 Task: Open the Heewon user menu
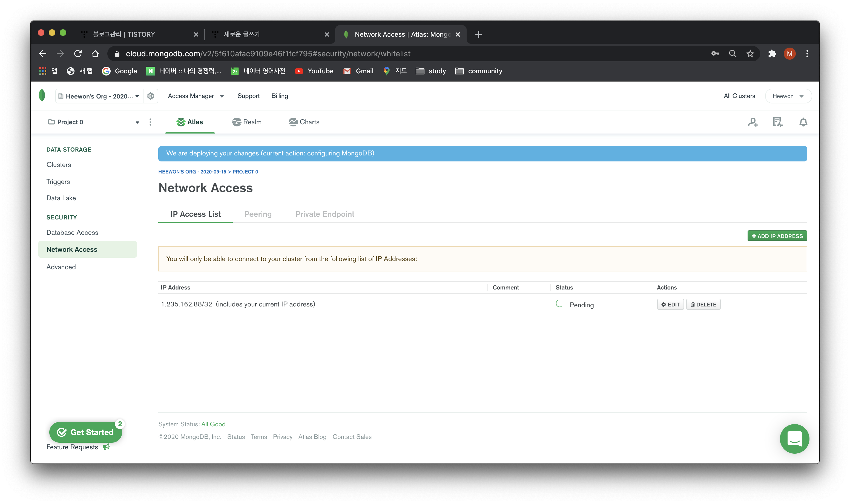tap(788, 96)
